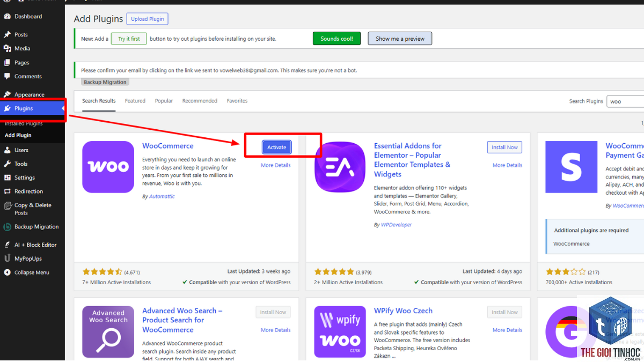Click the WPify Woo Czech logo

340,332
